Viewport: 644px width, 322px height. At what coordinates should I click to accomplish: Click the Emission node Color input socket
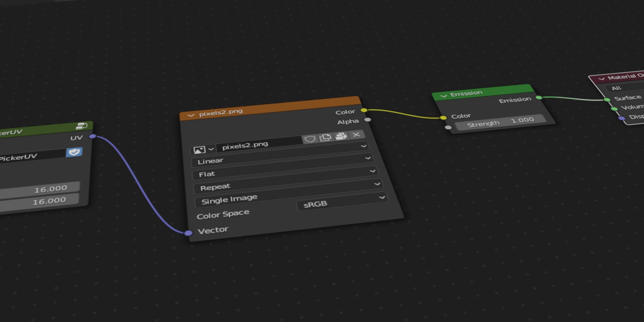443,118
